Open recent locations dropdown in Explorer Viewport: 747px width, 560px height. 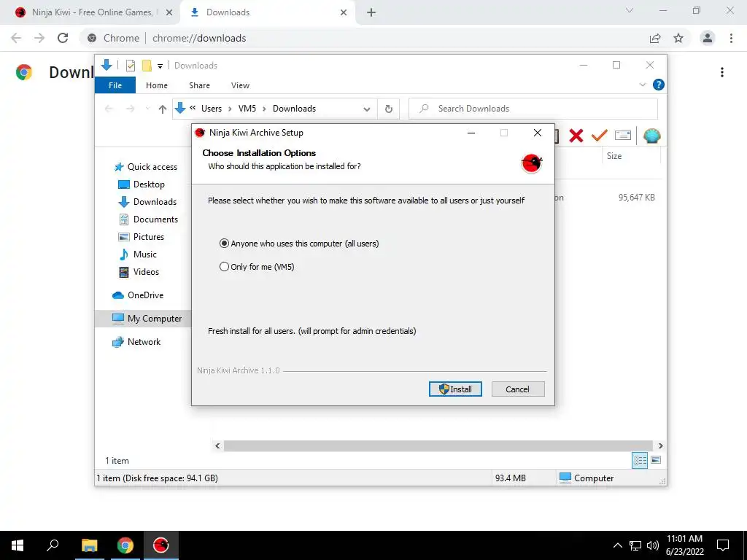pyautogui.click(x=147, y=109)
